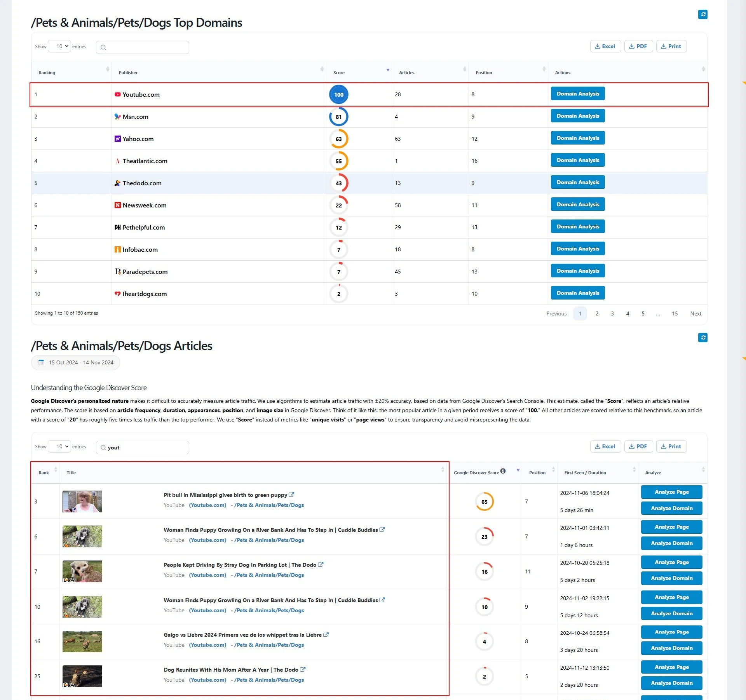Image resolution: width=746 pixels, height=700 pixels.
Task: Click Next in Top Domains pagination
Action: point(695,313)
